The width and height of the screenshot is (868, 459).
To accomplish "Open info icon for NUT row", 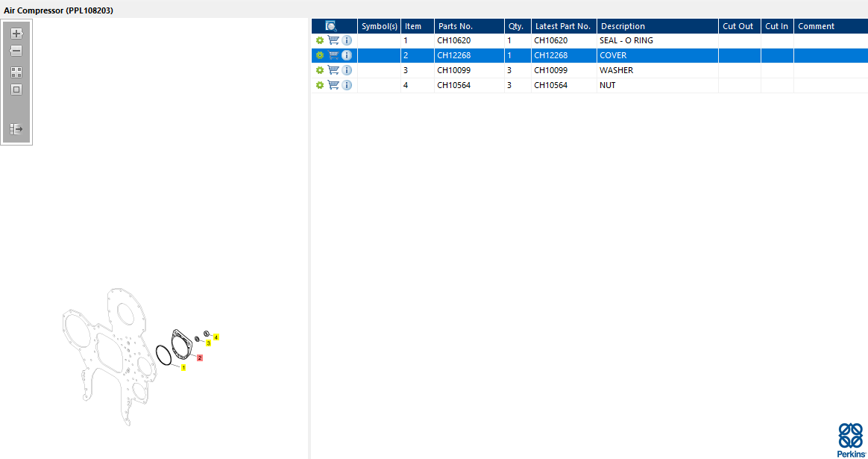I will 347,85.
